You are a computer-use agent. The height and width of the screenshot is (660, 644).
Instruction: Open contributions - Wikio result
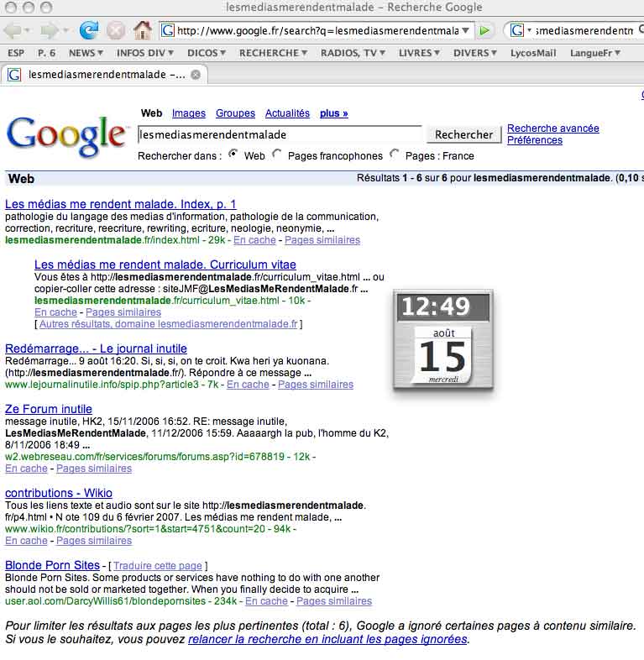click(x=59, y=493)
